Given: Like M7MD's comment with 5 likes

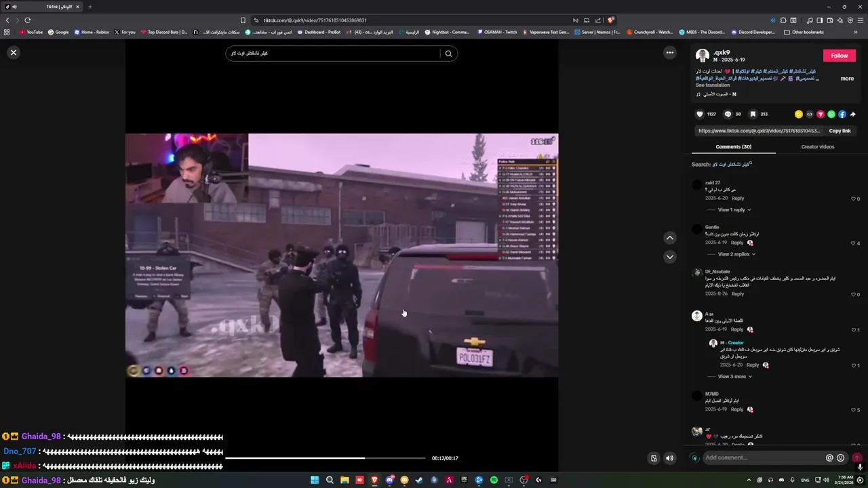Looking at the screenshot, I should click(854, 410).
